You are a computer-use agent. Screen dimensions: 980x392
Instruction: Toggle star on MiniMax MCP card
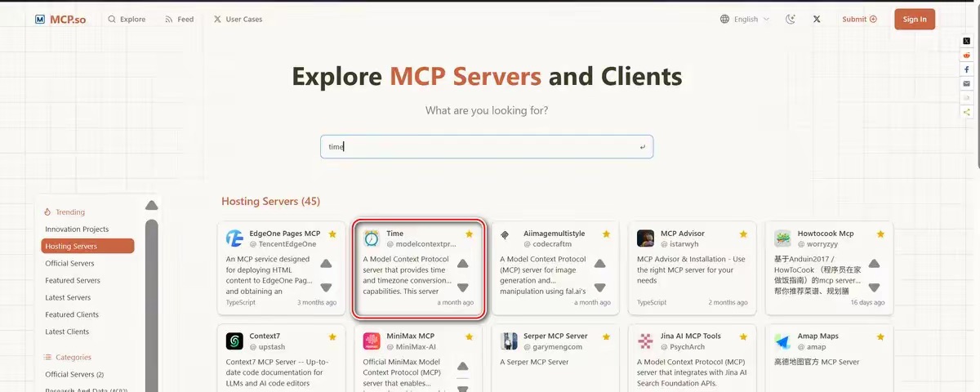coord(469,336)
